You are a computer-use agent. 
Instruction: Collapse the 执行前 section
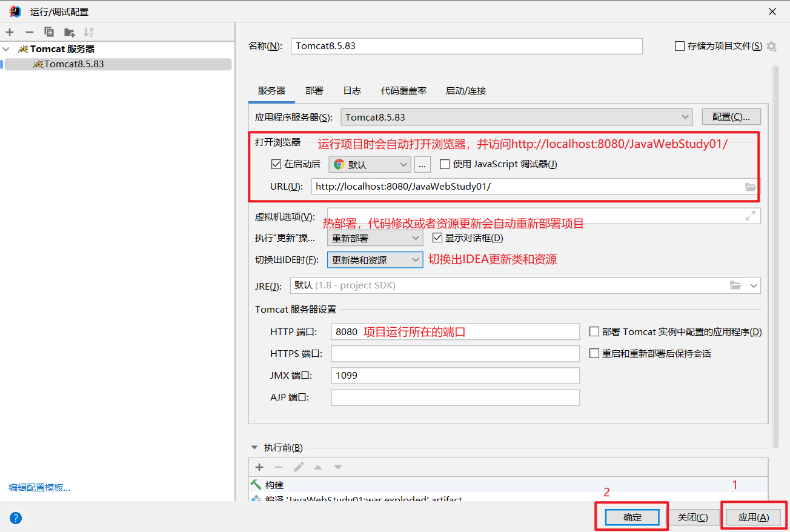pyautogui.click(x=254, y=448)
